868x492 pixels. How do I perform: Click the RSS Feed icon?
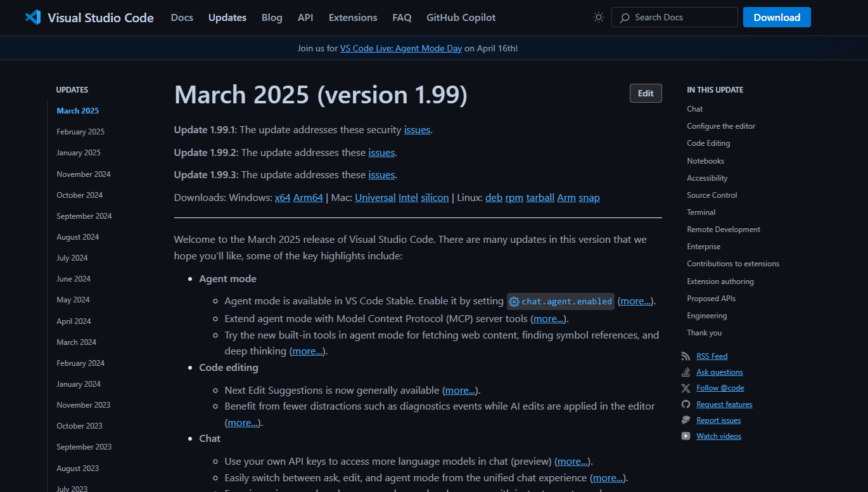(x=686, y=356)
